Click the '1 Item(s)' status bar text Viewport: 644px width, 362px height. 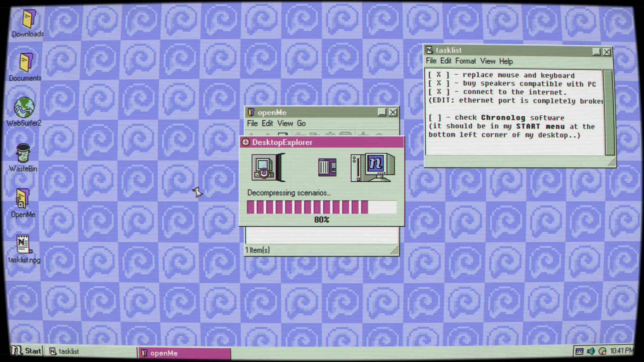click(x=258, y=250)
